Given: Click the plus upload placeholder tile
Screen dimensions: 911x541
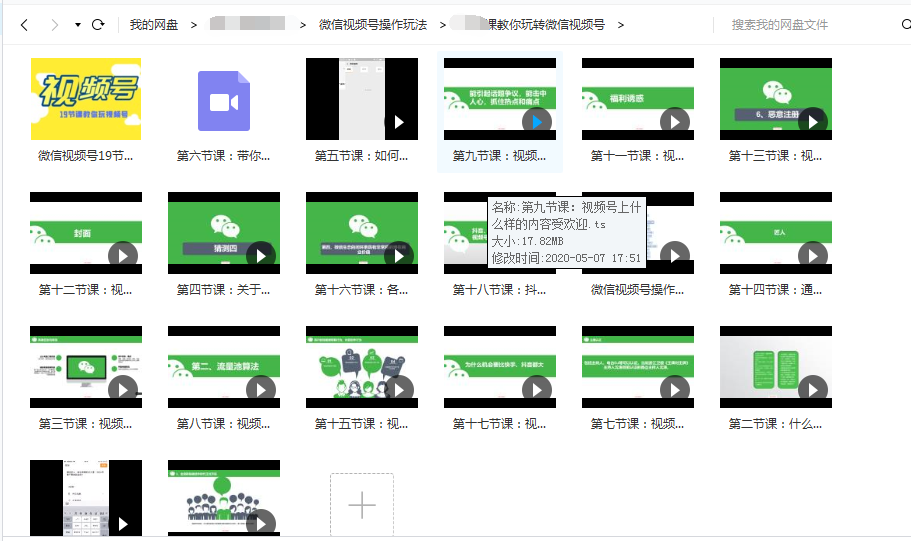Looking at the screenshot, I should [362, 504].
